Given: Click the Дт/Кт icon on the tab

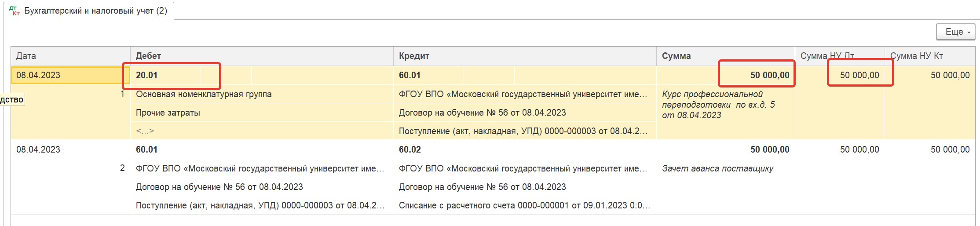Looking at the screenshot, I should 15,11.
